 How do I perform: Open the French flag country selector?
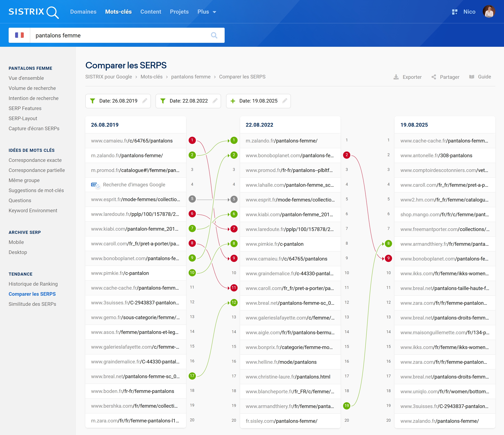point(19,35)
